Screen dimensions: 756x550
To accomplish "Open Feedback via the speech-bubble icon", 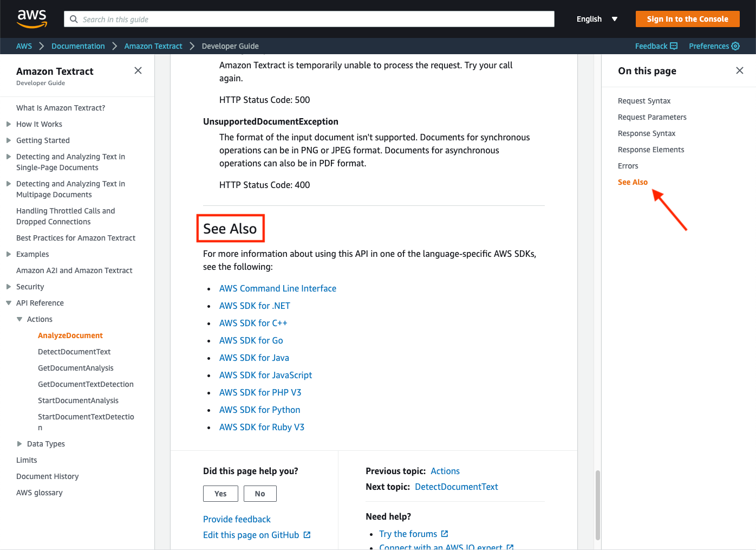I will pos(674,46).
